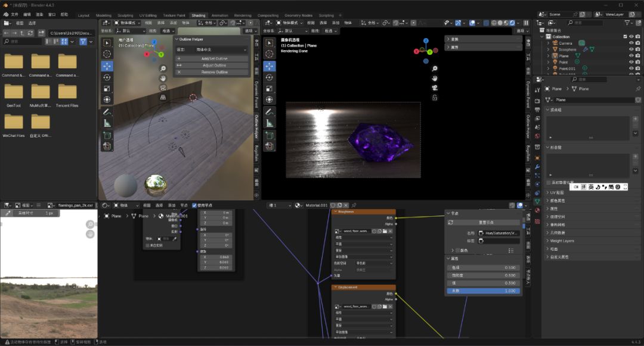Screen dimensions: 644x346
Task: Pause viewport rendering with pause icon
Action: pyautogui.click(x=526, y=23)
